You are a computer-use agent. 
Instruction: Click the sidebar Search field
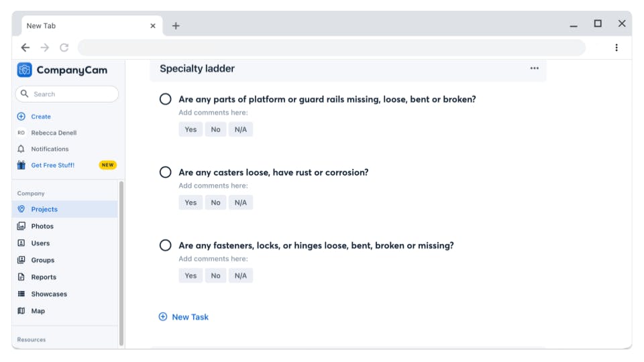(x=67, y=95)
